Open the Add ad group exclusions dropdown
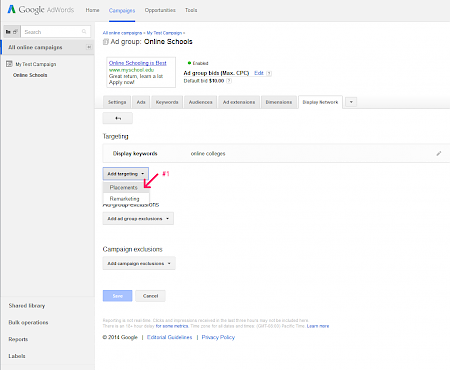Screen dimensions: 450x370 coord(138,219)
